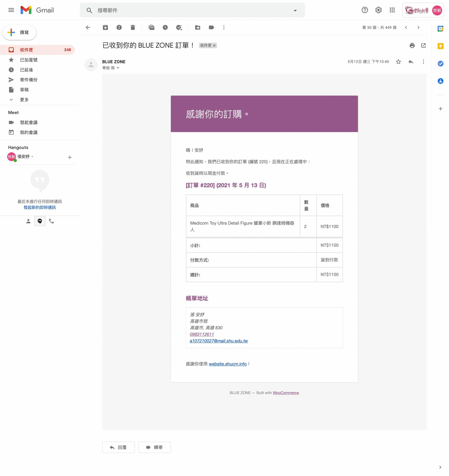Toggle the main menu hamburger icon
This screenshot has width=449, height=476.
pyautogui.click(x=11, y=10)
